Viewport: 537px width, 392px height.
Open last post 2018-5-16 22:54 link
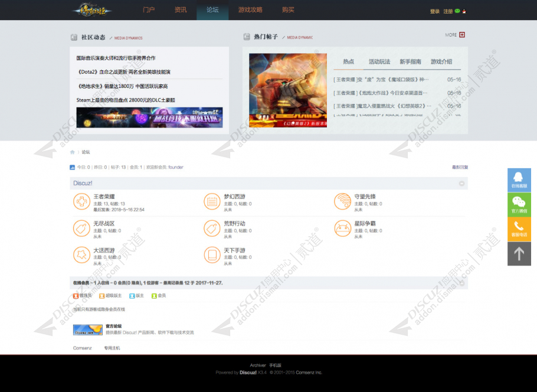[127, 210]
